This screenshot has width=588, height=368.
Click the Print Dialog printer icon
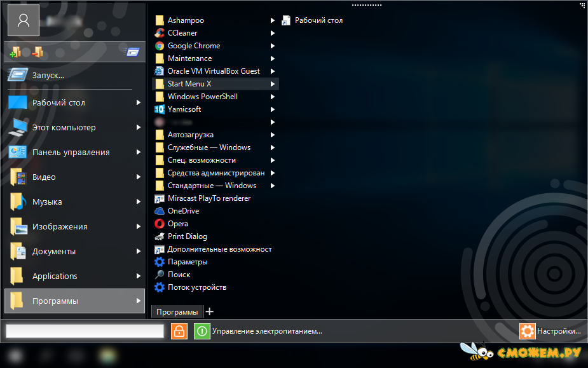coord(160,236)
